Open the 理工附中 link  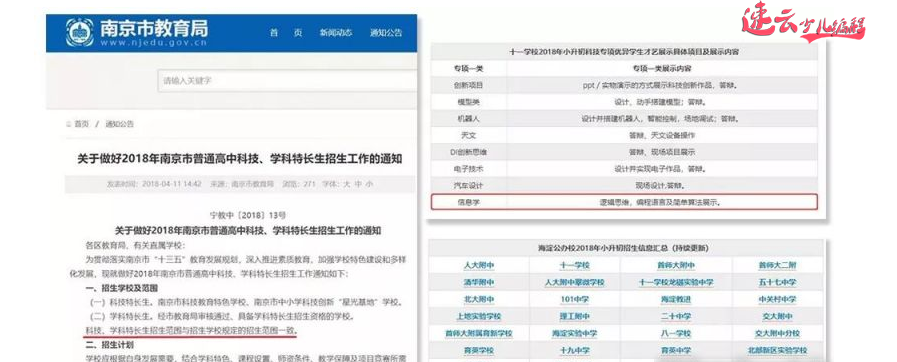pyautogui.click(x=574, y=316)
